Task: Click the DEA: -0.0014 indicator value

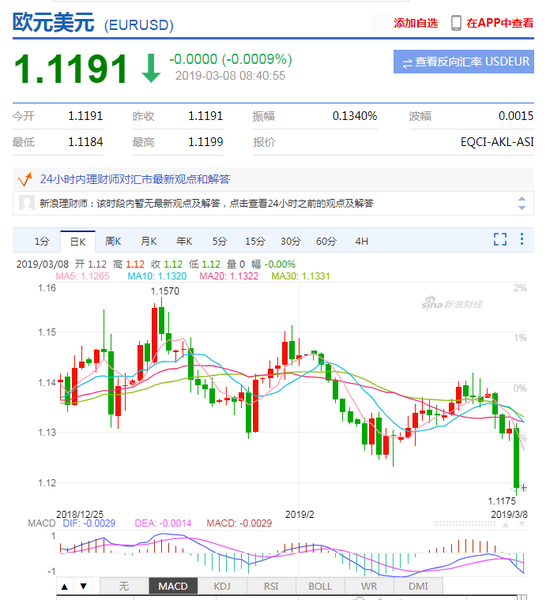Action: click(x=163, y=523)
